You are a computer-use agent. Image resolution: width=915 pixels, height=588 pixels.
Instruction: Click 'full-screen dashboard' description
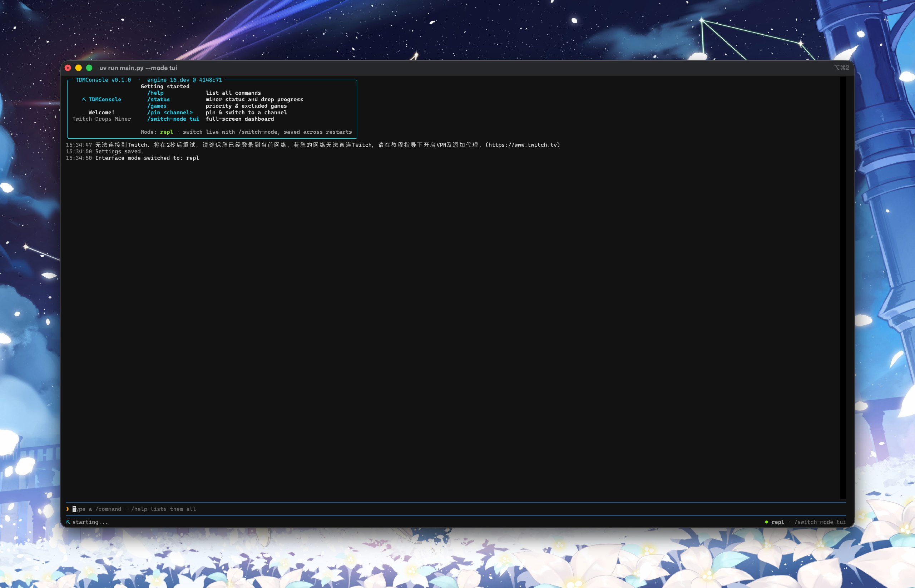[x=240, y=119]
